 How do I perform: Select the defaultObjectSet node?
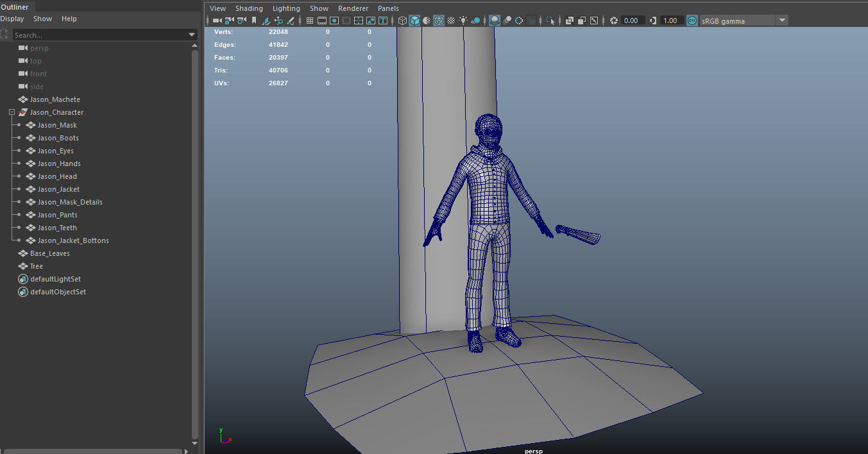(x=58, y=292)
